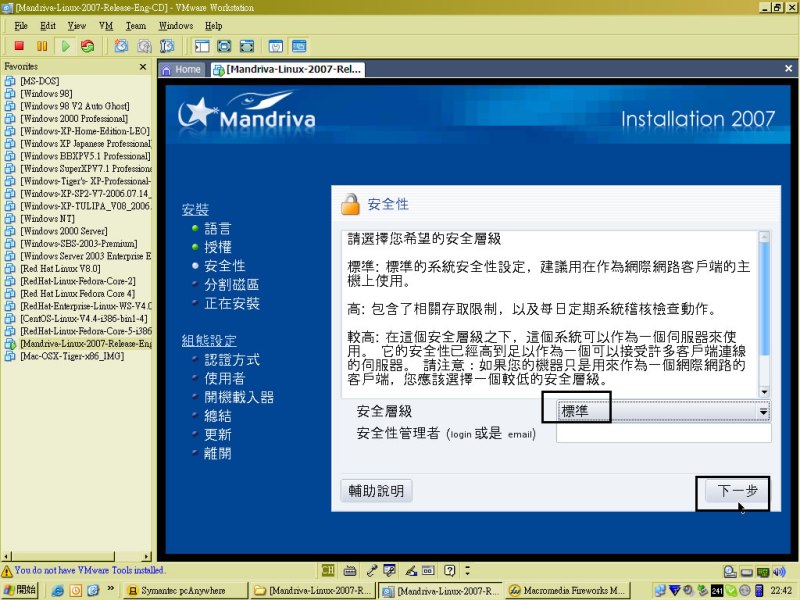Click the VMware status sound speaker icon

coord(779,571)
